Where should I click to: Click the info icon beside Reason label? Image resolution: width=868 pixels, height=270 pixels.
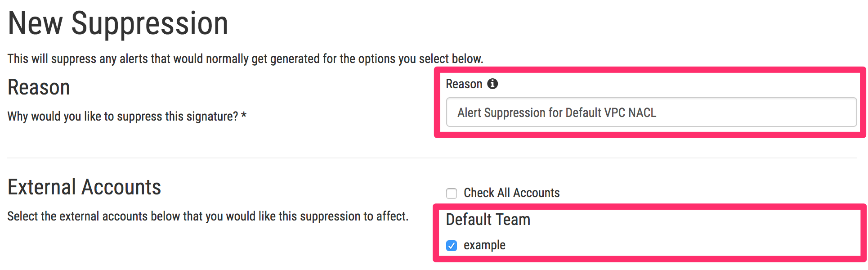coord(493,84)
